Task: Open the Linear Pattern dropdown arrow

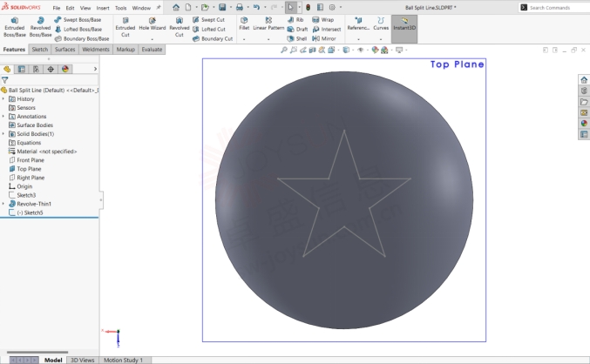Action: coord(268,38)
